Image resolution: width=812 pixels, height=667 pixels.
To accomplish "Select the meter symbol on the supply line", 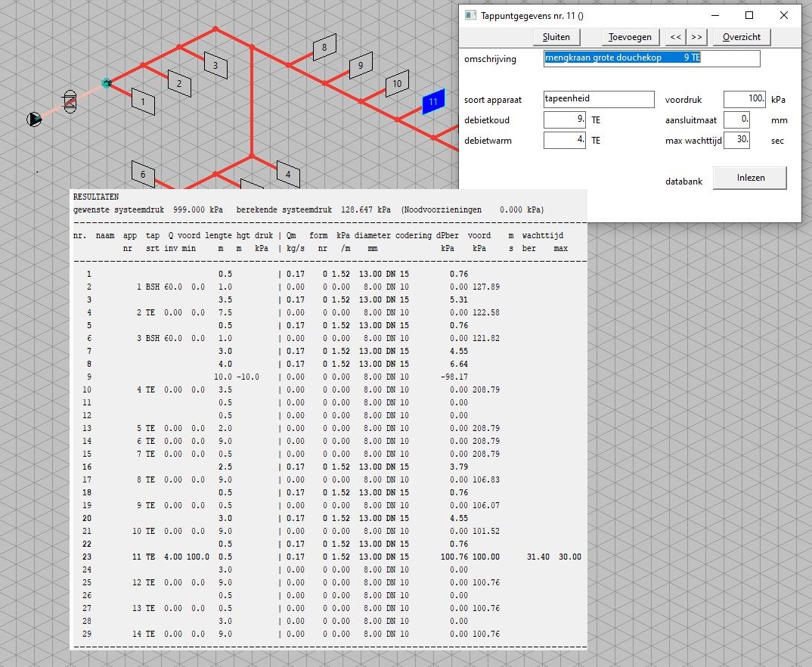I will point(70,101).
